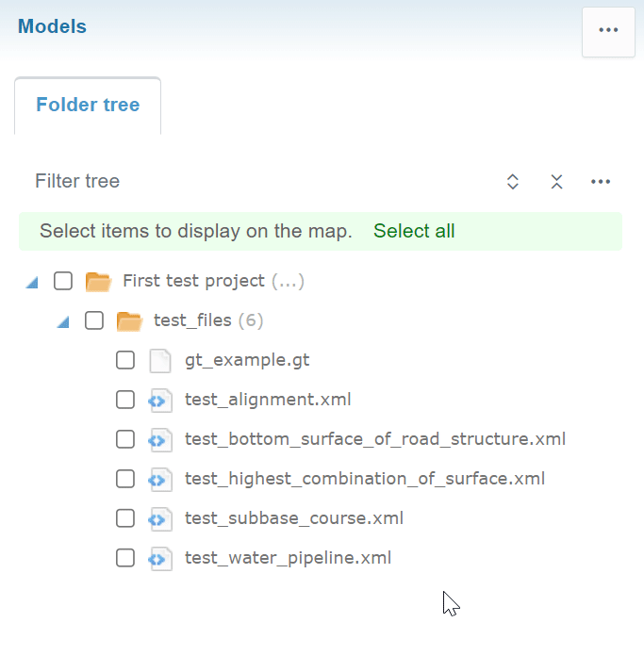Click the Select all link
Image resolution: width=644 pixels, height=672 pixels.
[x=414, y=231]
